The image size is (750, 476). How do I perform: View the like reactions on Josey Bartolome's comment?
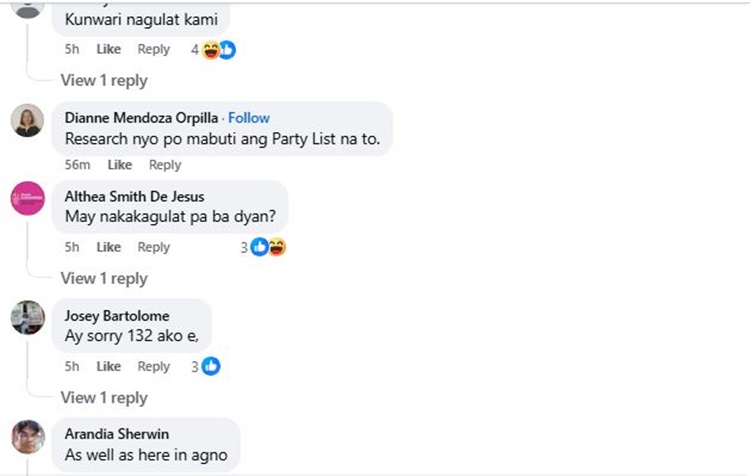(x=206, y=366)
